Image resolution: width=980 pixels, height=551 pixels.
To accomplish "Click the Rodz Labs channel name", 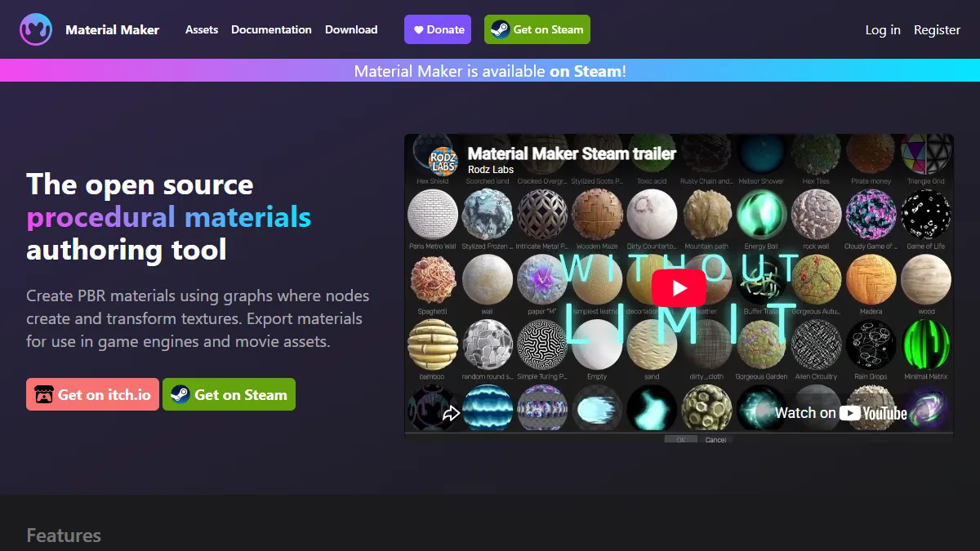I will click(491, 170).
